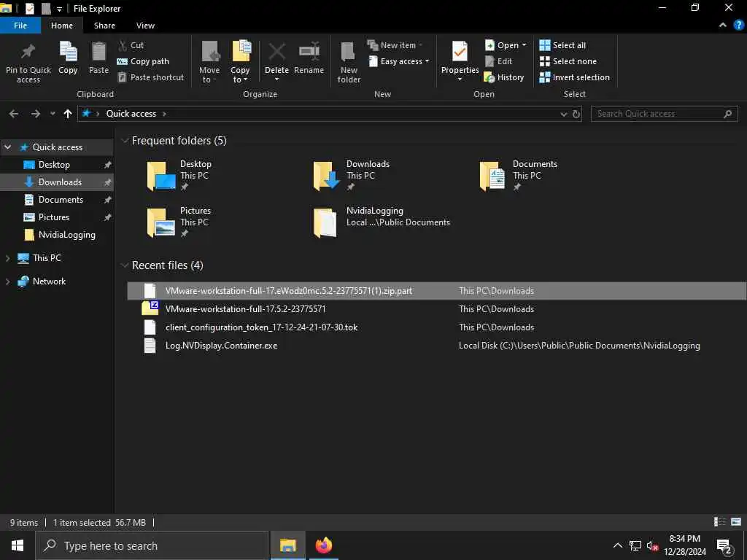Go back with the left arrow
This screenshot has height=560, width=747.
[14, 114]
